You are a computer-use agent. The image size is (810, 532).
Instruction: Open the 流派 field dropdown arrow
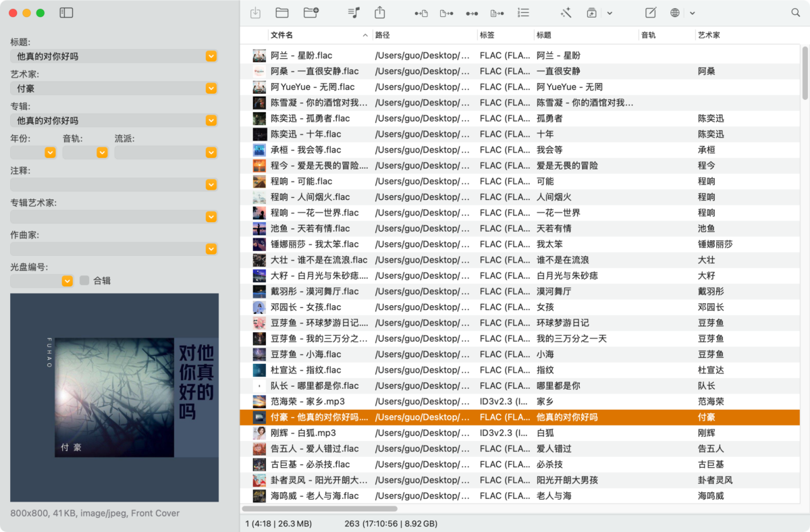pos(211,153)
